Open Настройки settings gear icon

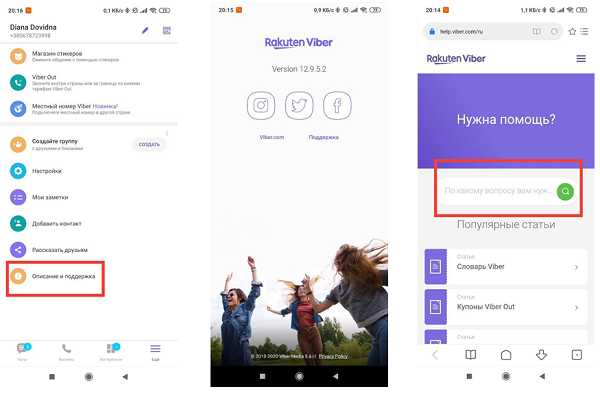point(18,171)
